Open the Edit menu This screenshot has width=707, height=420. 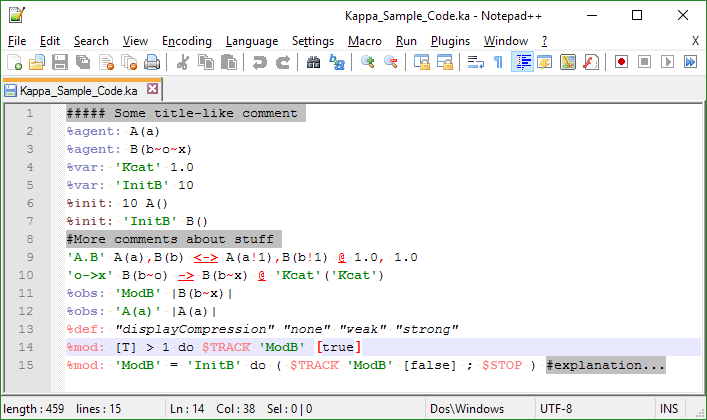[50, 41]
